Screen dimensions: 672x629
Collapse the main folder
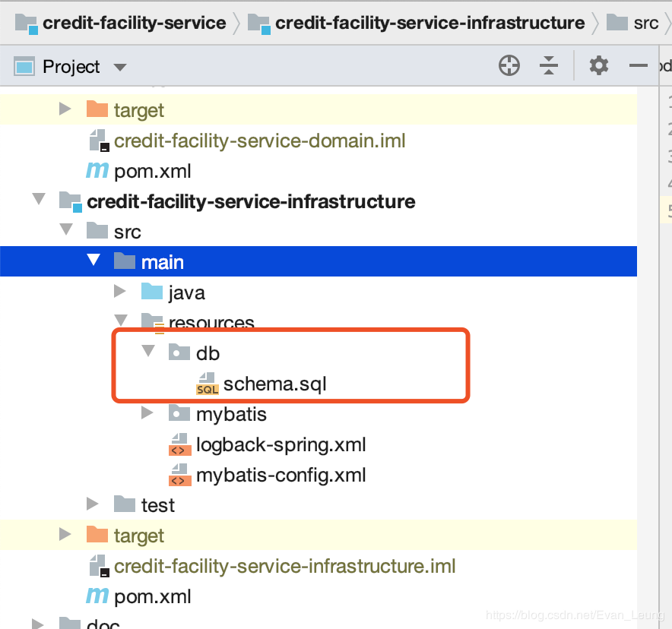[x=93, y=260]
